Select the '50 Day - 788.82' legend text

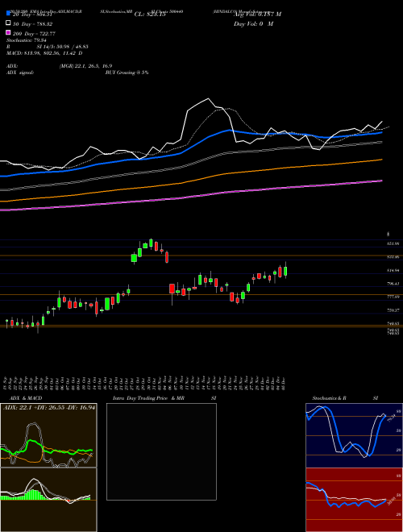coord(33,24)
